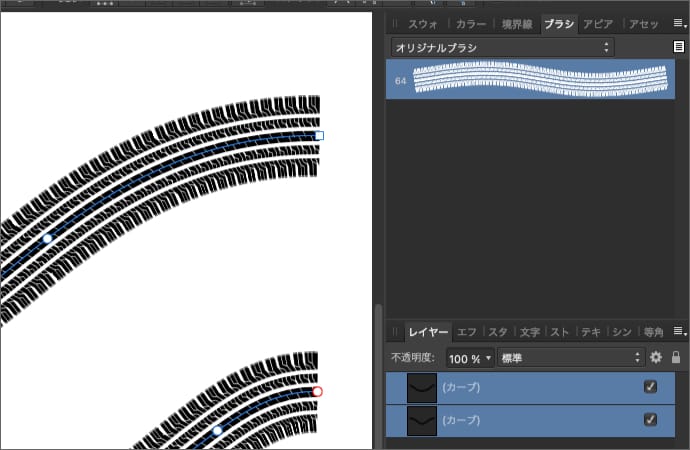Open the オリジナルブラシ brush category dropdown

(x=501, y=47)
